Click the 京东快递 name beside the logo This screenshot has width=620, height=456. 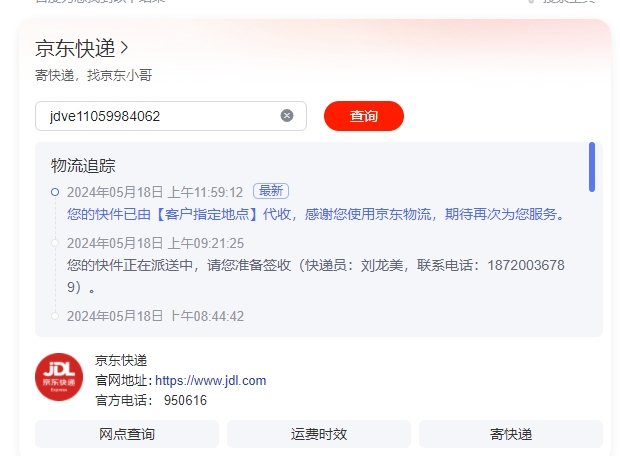pos(121,360)
